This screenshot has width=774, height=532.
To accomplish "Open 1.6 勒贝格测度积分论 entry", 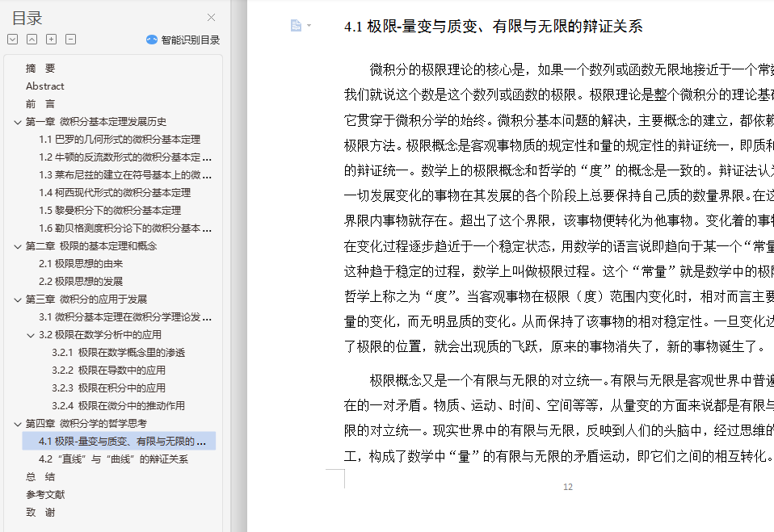I will click(125, 228).
